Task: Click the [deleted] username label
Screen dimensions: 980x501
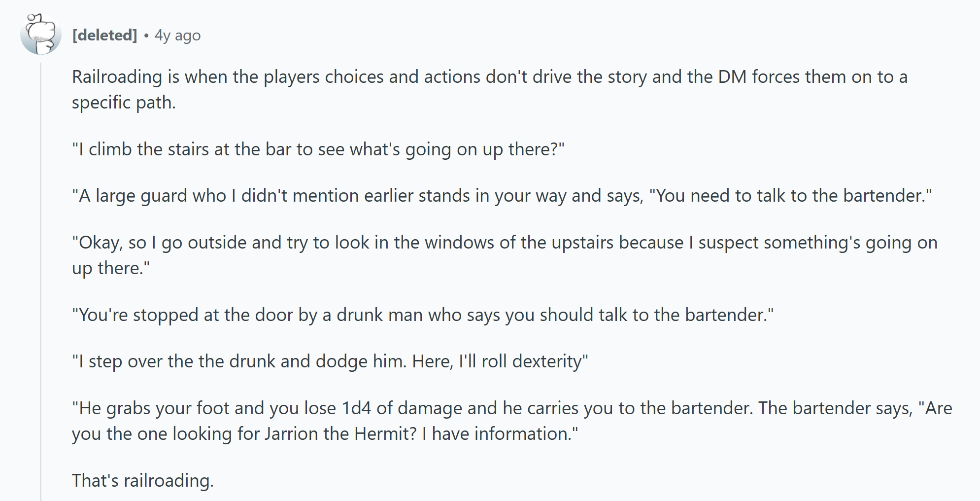Action: coord(104,36)
